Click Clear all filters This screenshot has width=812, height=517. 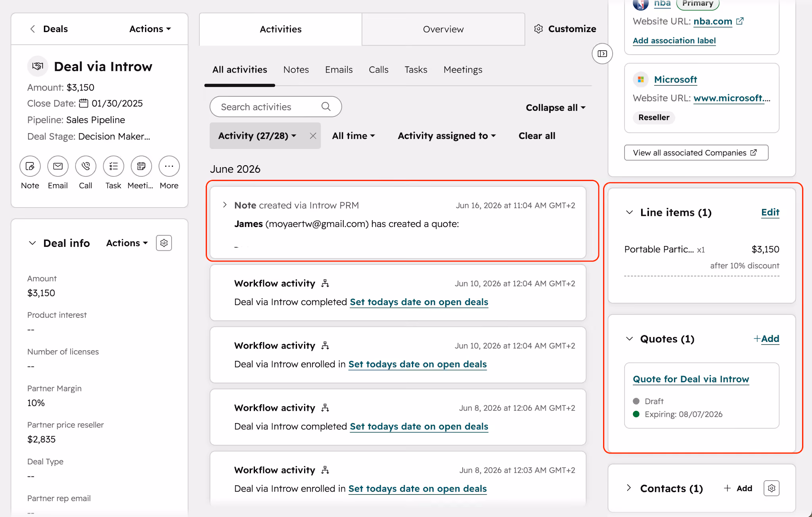click(537, 136)
